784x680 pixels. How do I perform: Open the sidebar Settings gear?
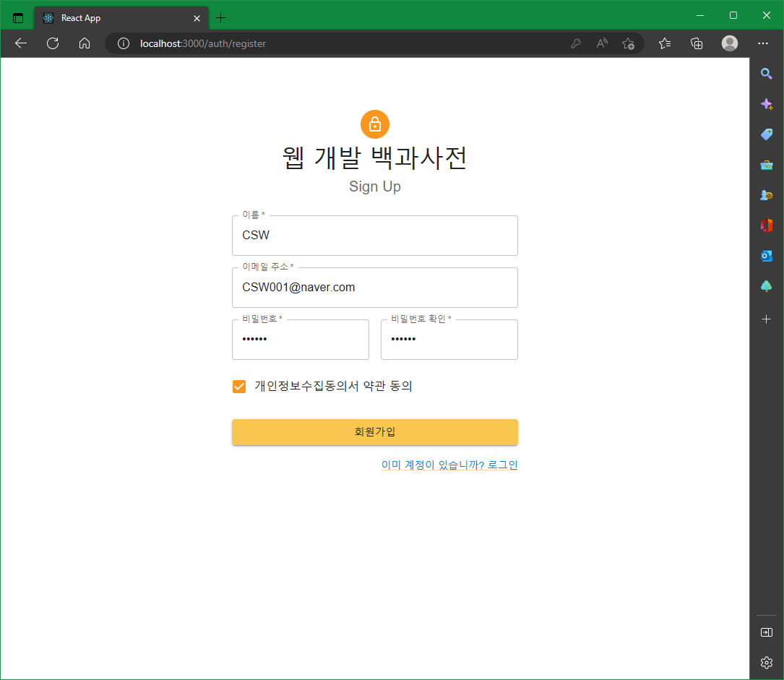(x=766, y=663)
